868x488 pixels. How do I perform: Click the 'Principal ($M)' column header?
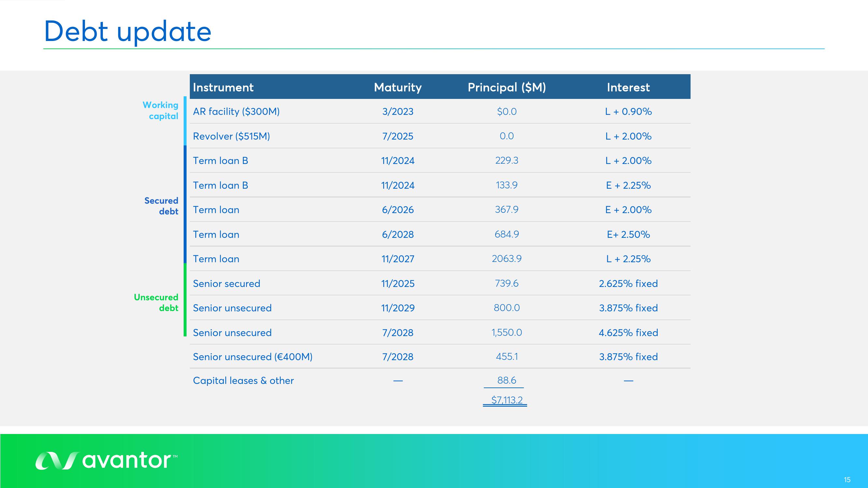507,87
